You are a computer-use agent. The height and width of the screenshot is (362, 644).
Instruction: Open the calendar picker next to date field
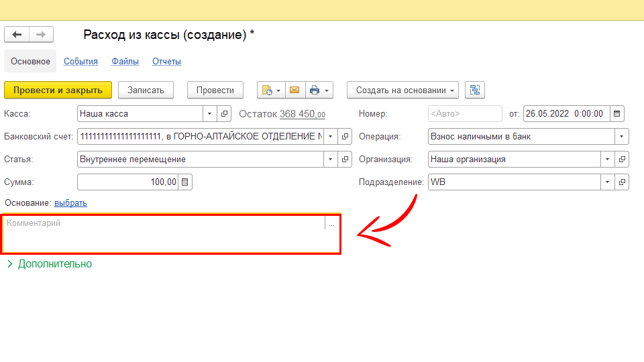[617, 114]
